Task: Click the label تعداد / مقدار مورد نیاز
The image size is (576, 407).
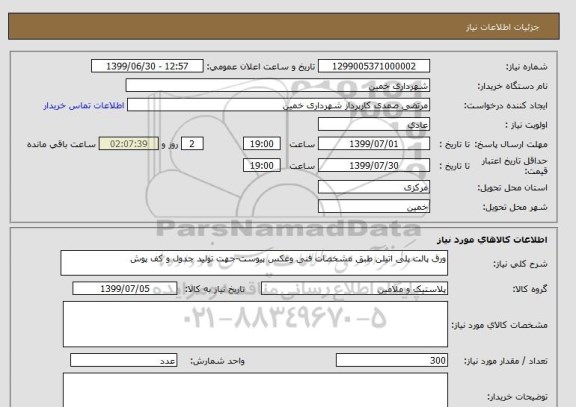Action: click(506, 361)
